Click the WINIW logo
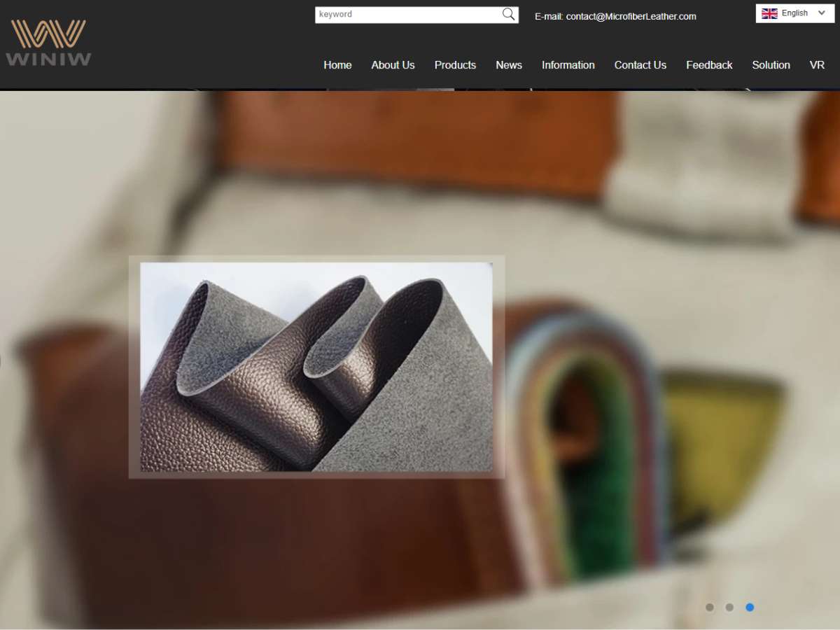The height and width of the screenshot is (630, 840). pos(48,43)
